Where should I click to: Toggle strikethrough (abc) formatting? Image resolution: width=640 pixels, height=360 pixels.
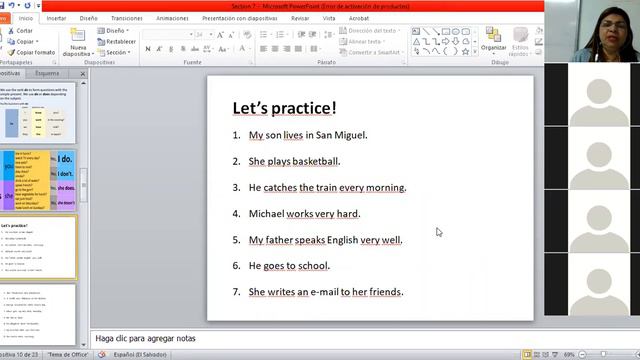(x=195, y=49)
